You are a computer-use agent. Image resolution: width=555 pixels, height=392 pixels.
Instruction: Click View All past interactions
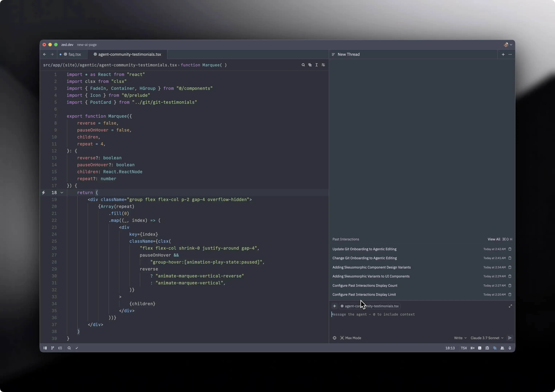(494, 239)
